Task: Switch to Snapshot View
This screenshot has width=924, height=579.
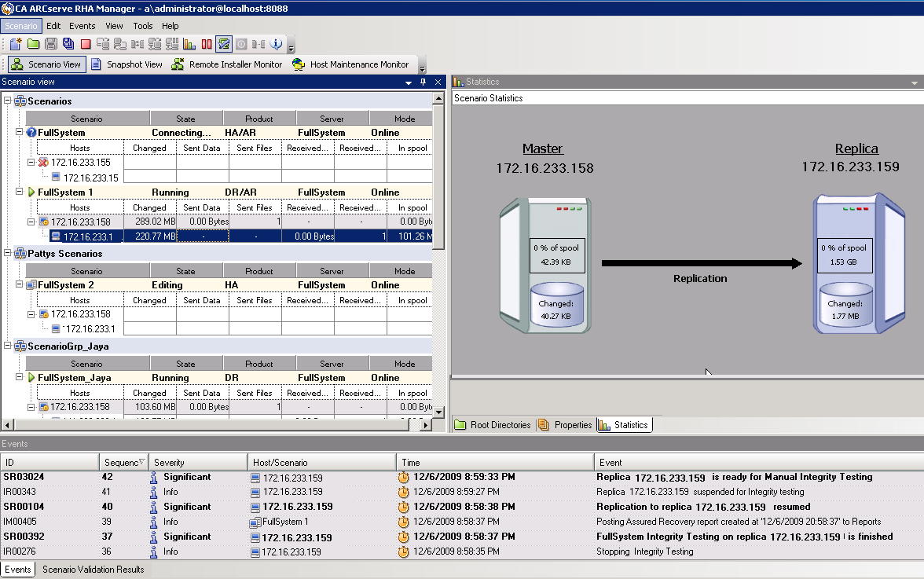Action: click(x=126, y=64)
